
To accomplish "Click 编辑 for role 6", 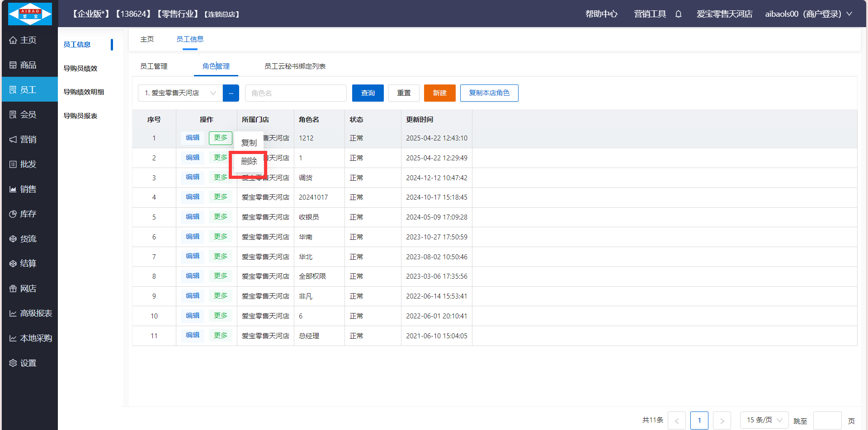I will click(x=193, y=316).
